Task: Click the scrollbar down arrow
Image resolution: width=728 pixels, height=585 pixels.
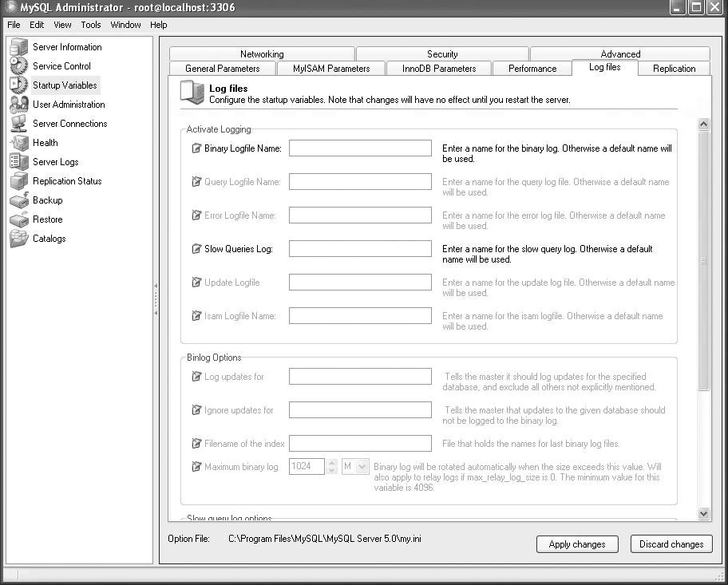Action: pyautogui.click(x=703, y=513)
